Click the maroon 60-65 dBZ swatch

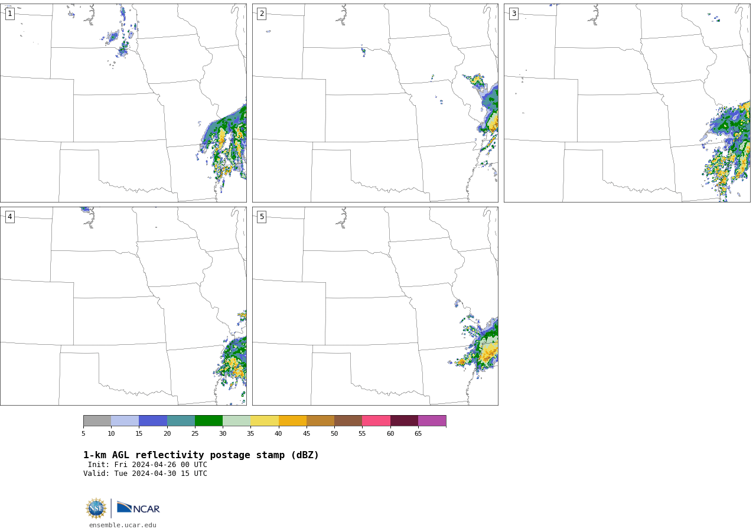tap(404, 421)
